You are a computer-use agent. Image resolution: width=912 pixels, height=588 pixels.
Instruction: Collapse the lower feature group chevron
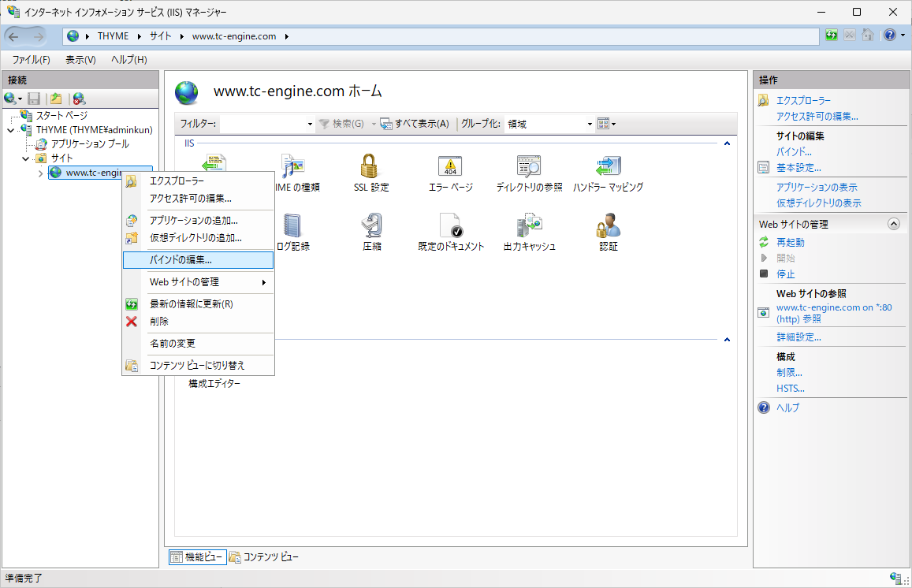click(x=727, y=339)
